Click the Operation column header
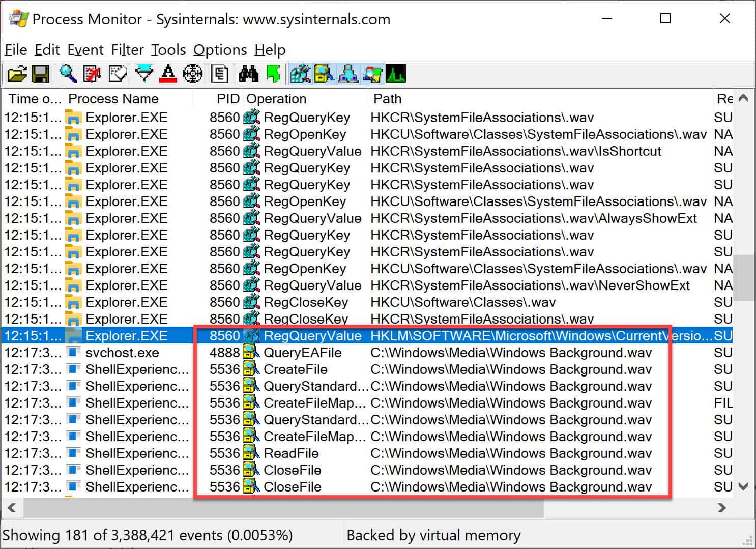 point(306,99)
